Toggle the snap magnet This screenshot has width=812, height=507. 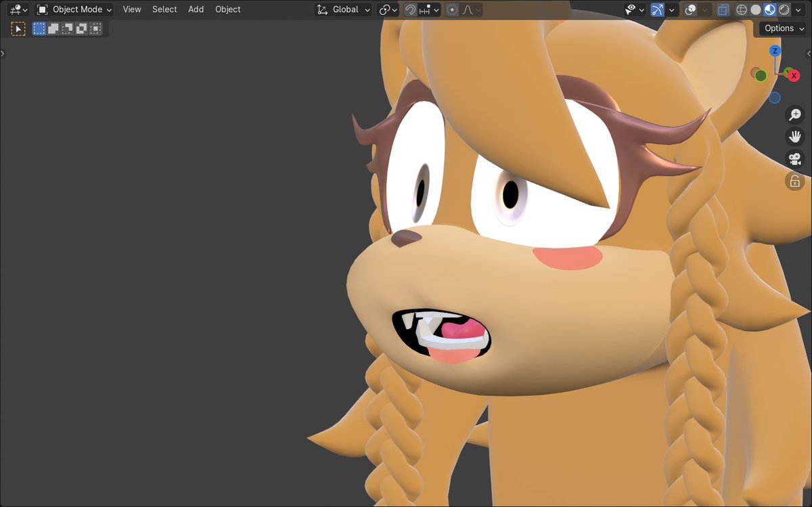[x=410, y=9]
